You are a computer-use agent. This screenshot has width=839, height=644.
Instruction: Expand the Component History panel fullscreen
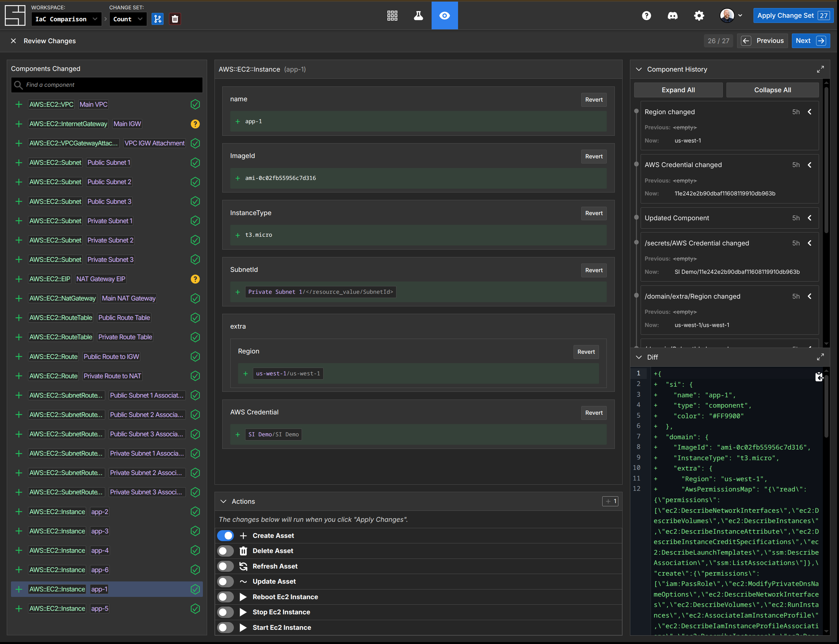coord(820,69)
